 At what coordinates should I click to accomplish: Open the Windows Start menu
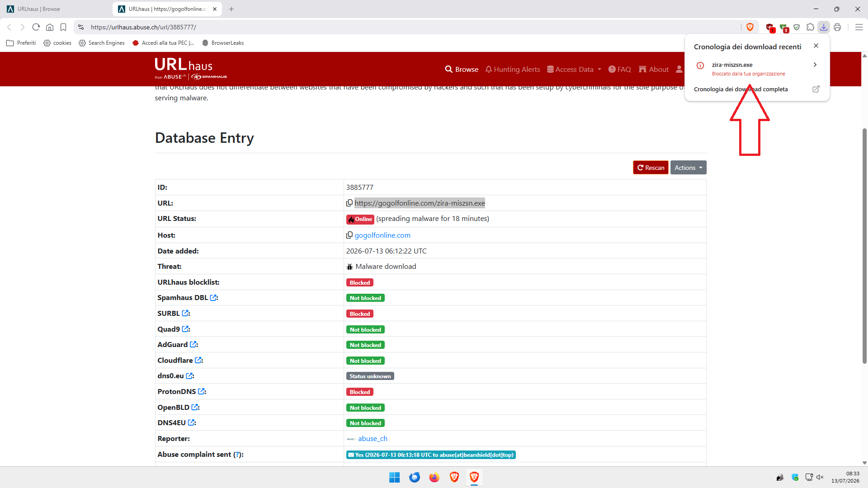pos(394,477)
